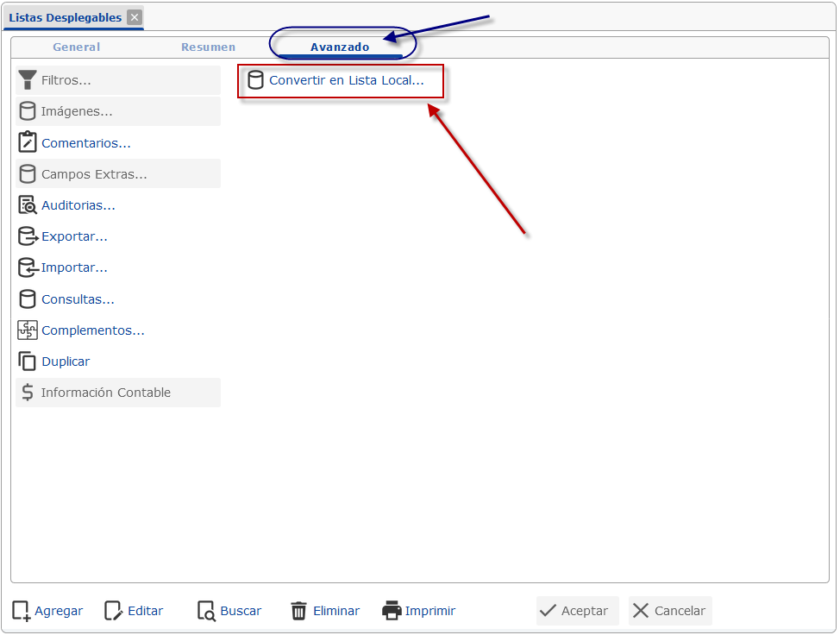
Task: Confirm with the Aceptar label
Action: [585, 611]
